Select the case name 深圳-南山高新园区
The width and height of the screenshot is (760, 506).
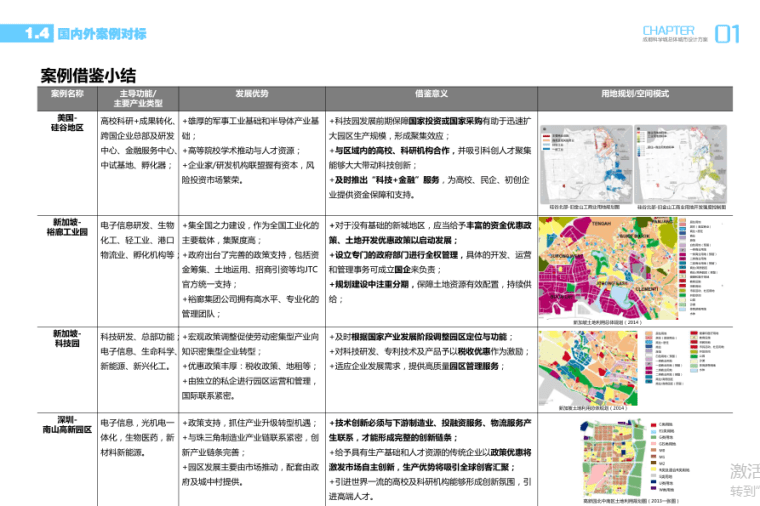pos(67,425)
